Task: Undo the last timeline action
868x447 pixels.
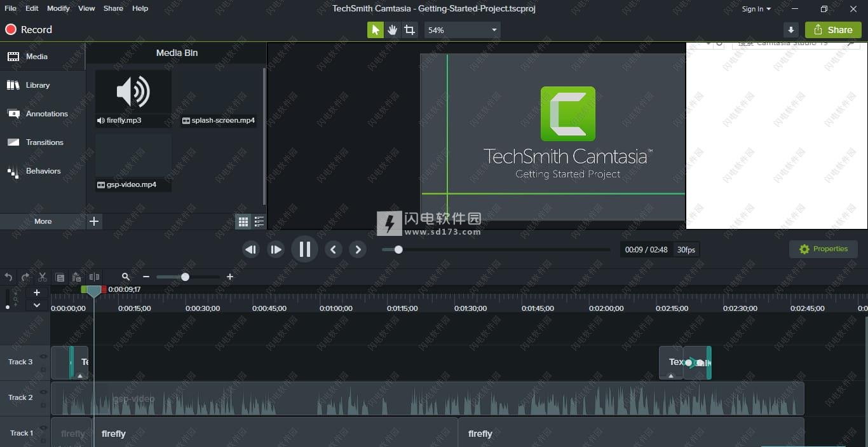Action: (9, 277)
